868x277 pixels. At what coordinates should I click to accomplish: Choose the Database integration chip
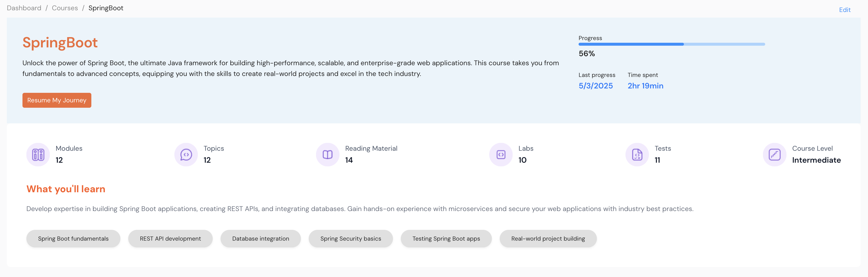pyautogui.click(x=260, y=239)
